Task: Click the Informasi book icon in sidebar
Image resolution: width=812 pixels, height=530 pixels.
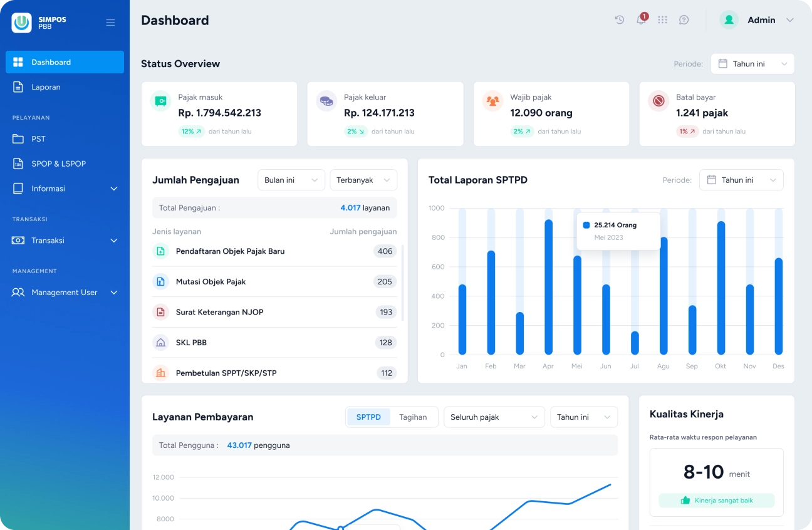Action: tap(18, 189)
